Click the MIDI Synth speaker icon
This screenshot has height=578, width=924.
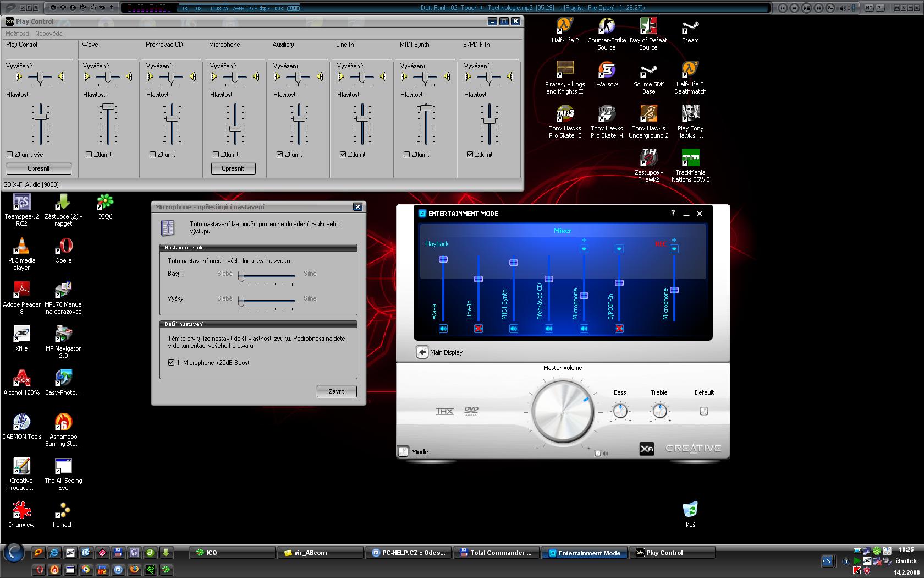(x=514, y=329)
